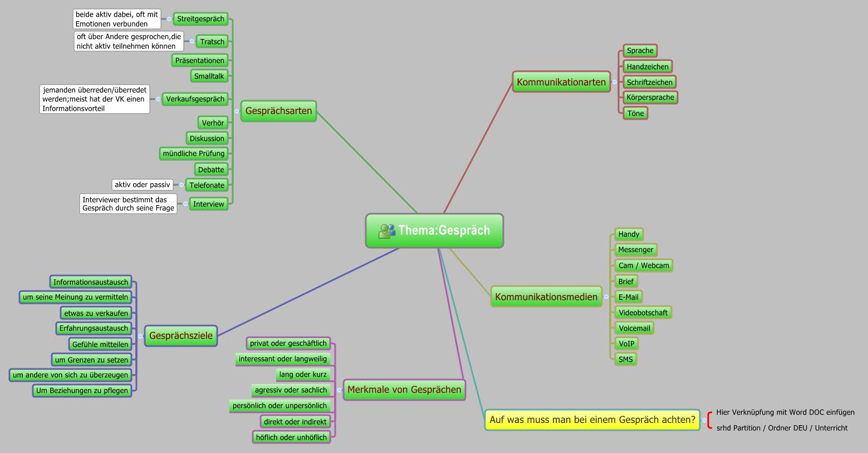This screenshot has height=453, width=868.
Task: Select the höflich oder unhöflich node
Action: pos(292,437)
